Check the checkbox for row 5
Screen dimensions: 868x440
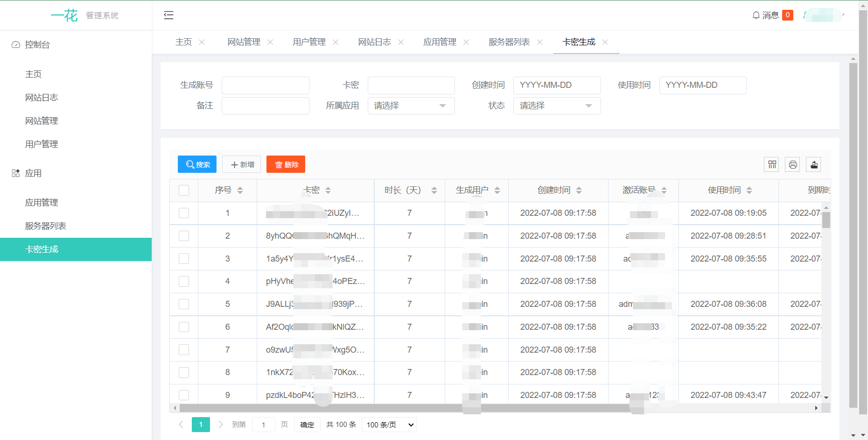[184, 304]
